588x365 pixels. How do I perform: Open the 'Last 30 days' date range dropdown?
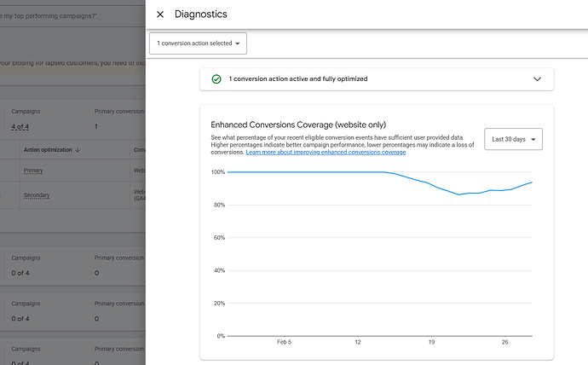click(513, 139)
